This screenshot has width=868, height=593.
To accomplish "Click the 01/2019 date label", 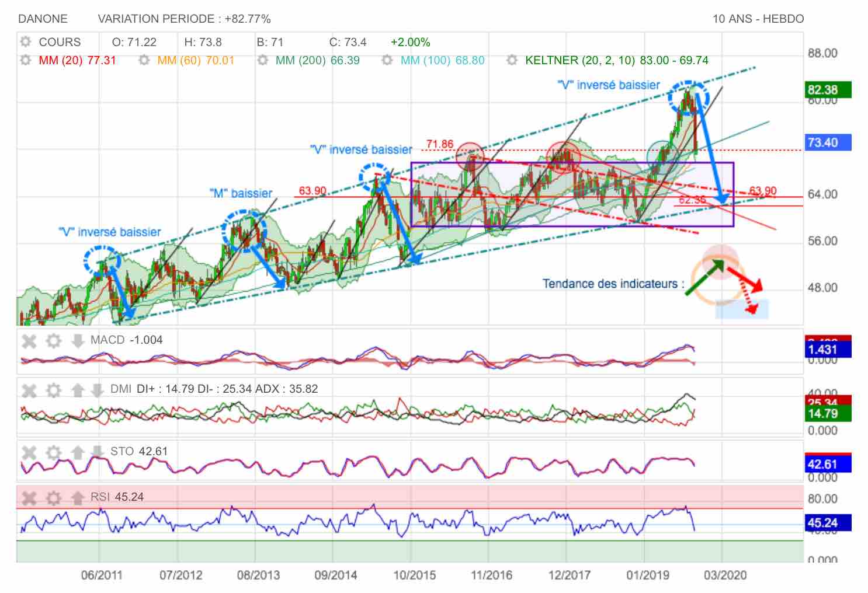I will coord(648,575).
